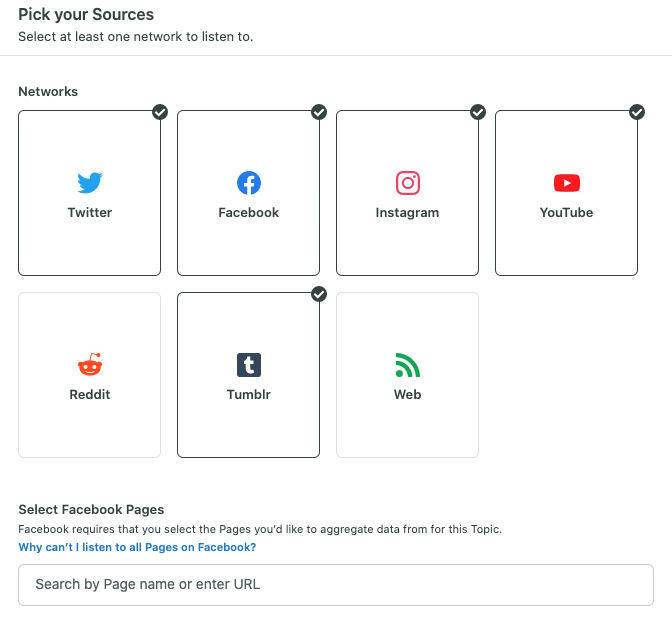Click the YouTube label text
The height and width of the screenshot is (629, 672).
coord(567,213)
